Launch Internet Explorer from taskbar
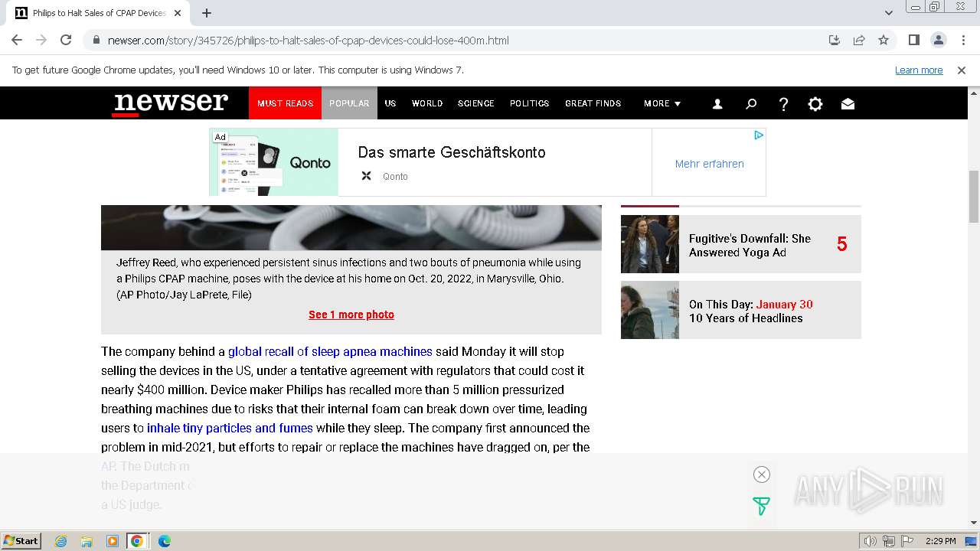980x551 pixels. pos(61,541)
